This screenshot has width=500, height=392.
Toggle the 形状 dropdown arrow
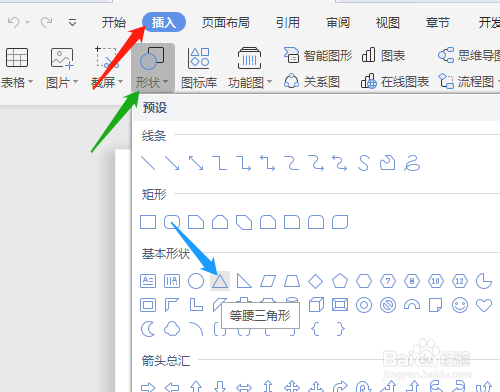[x=166, y=81]
